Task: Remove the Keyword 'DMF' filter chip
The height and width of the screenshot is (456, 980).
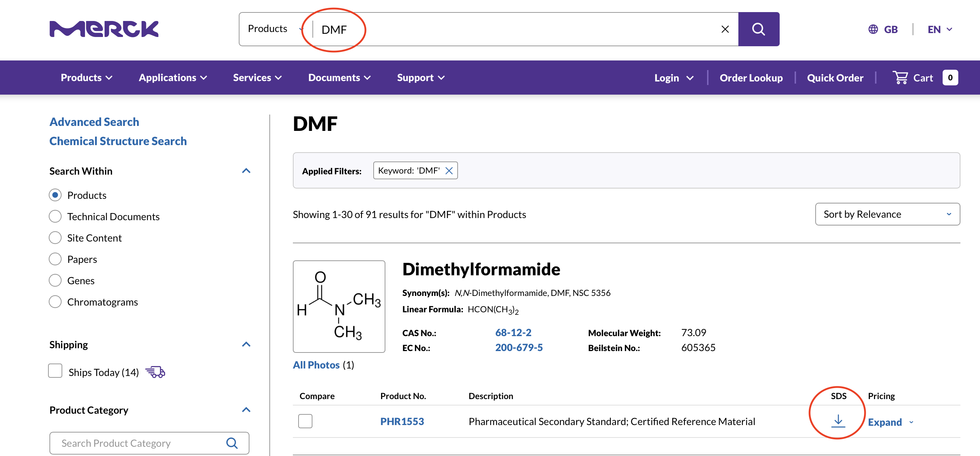Action: click(x=449, y=171)
